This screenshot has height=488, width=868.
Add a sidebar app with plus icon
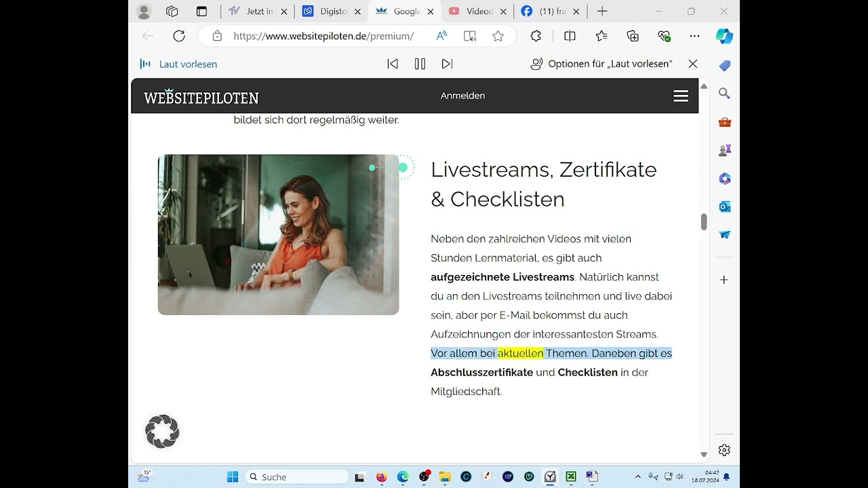[724, 279]
